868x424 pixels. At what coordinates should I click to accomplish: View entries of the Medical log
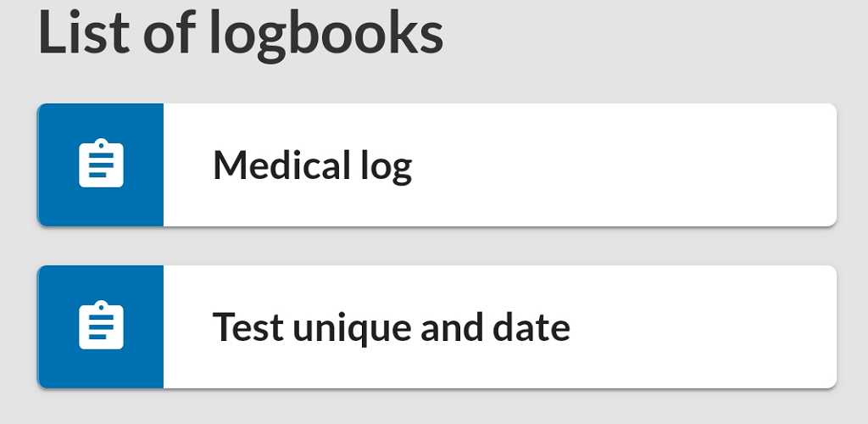click(x=437, y=165)
